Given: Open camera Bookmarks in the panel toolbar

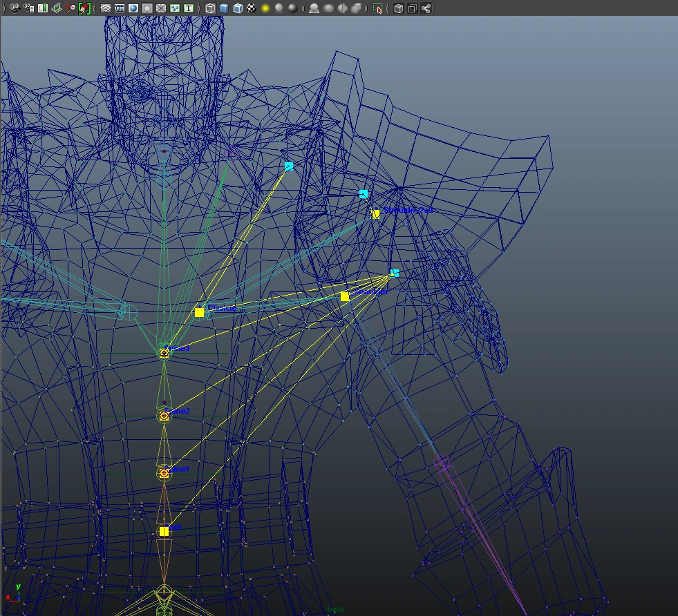Looking at the screenshot, I should (43, 8).
